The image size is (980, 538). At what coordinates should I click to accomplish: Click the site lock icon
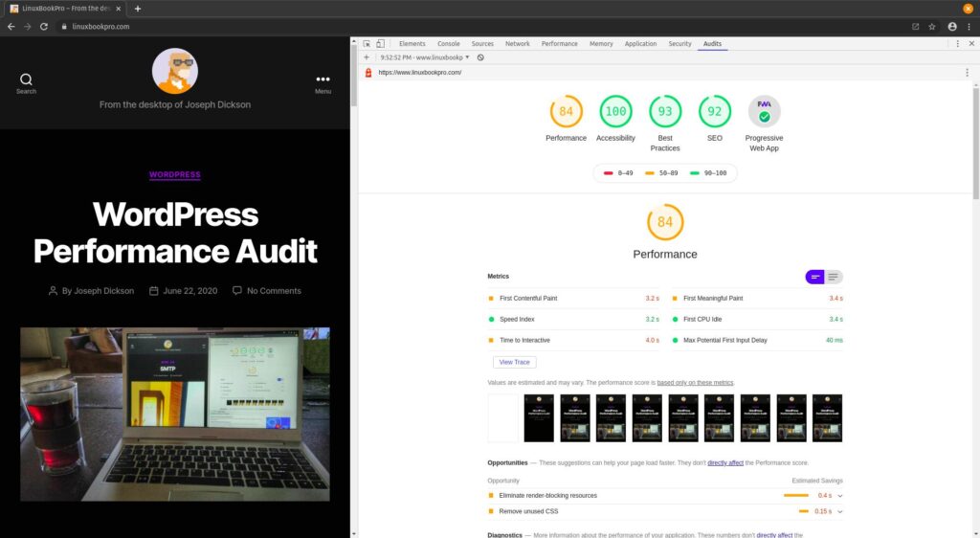64,27
